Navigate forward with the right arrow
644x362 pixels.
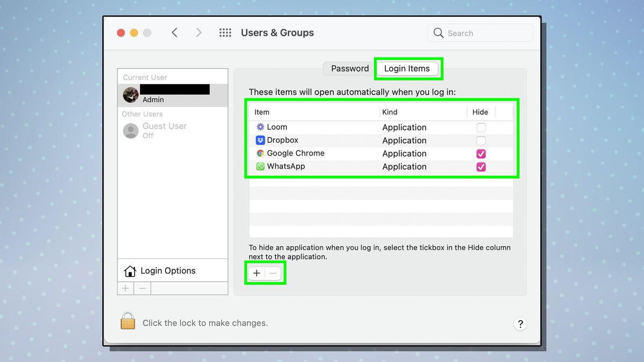(x=199, y=32)
